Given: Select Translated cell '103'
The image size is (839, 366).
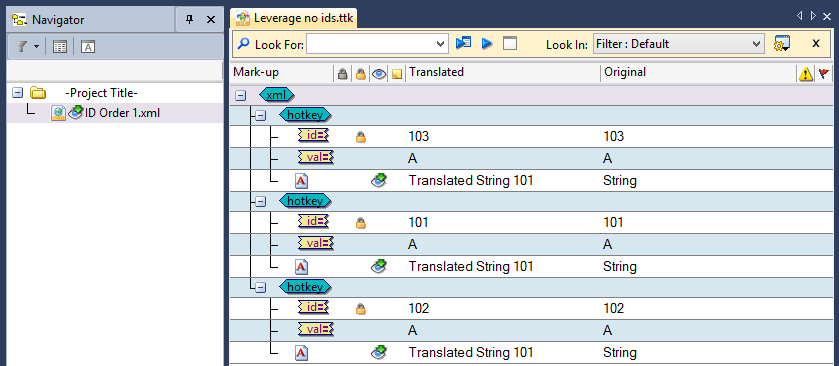Looking at the screenshot, I should point(418,136).
